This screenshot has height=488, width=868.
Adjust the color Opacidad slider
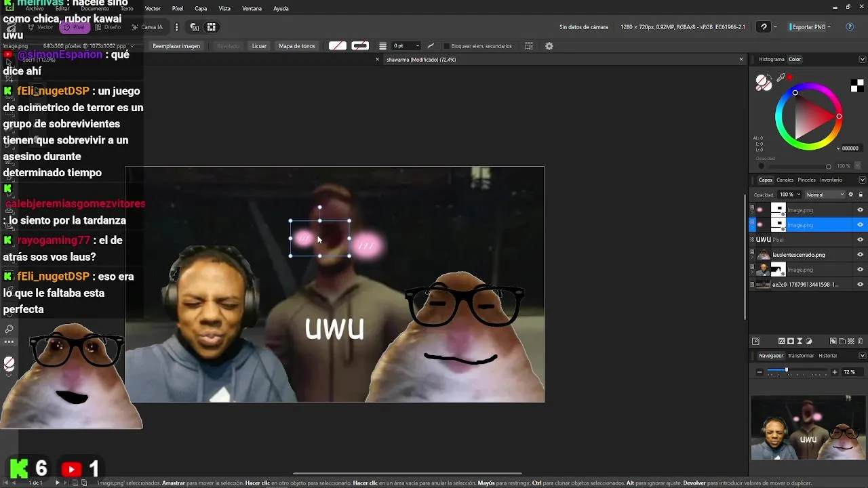(795, 166)
